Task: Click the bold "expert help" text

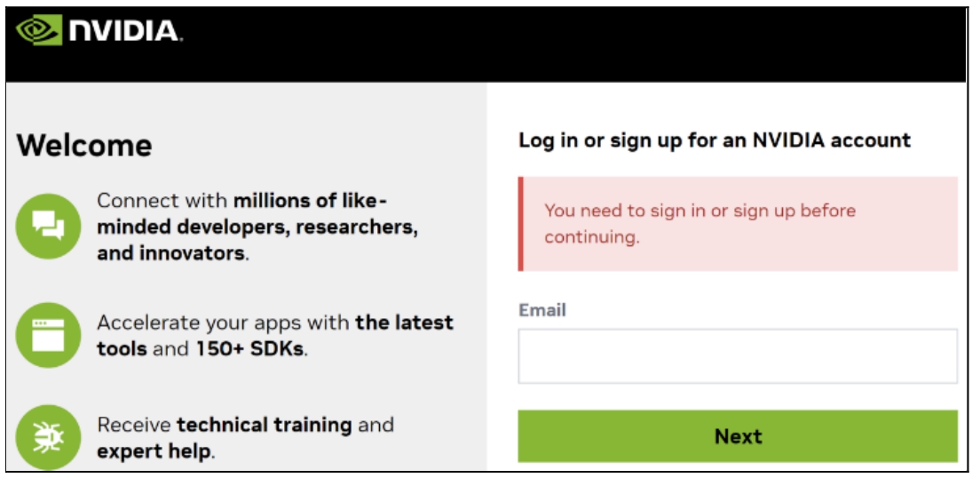Action: click(x=154, y=451)
